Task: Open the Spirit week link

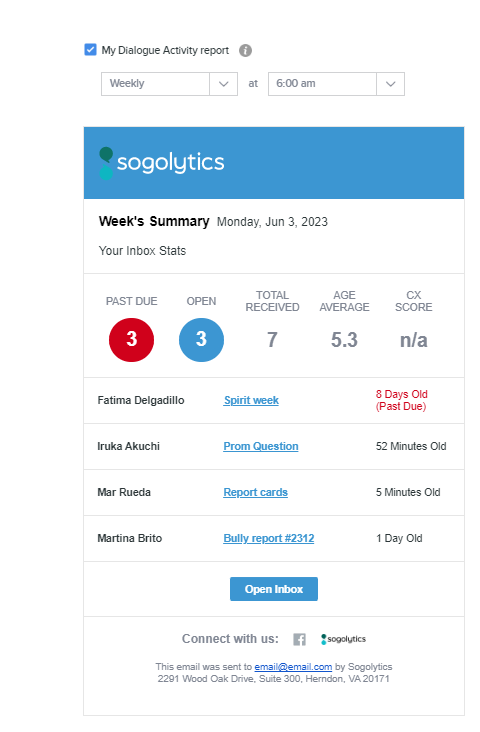Action: (251, 401)
